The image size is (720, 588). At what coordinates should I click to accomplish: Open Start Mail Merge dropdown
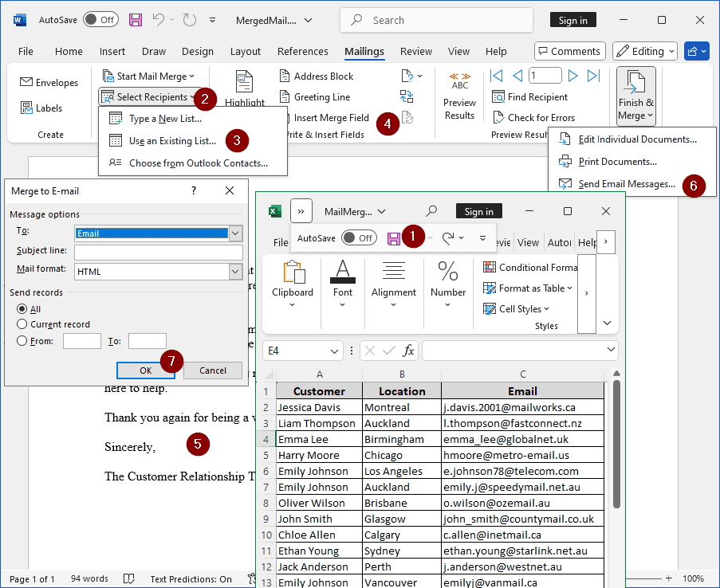(149, 76)
